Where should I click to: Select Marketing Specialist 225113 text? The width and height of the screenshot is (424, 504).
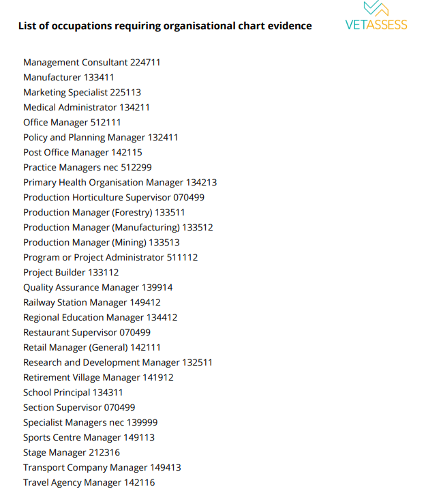point(82,93)
